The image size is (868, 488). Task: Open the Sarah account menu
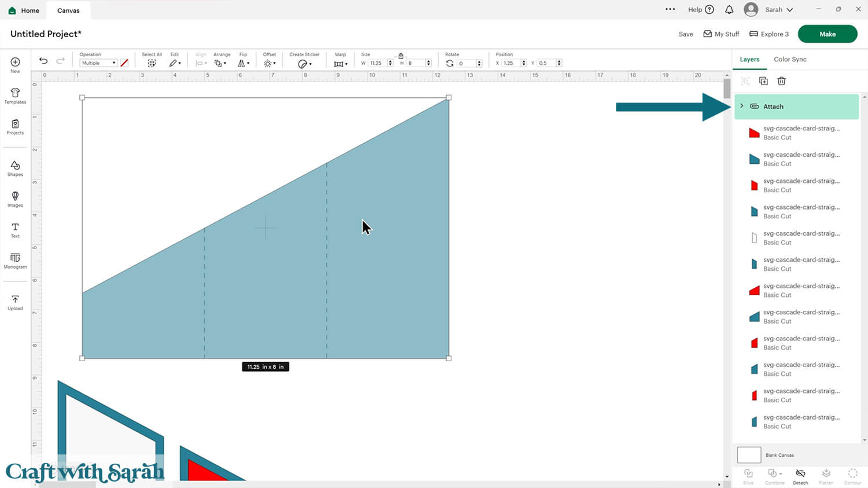coord(768,10)
